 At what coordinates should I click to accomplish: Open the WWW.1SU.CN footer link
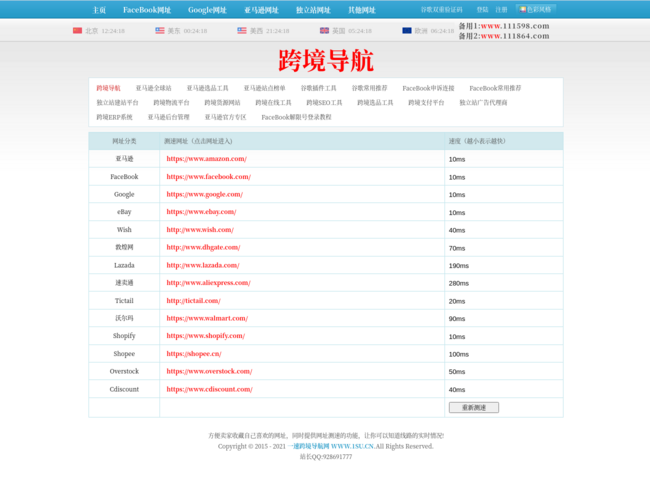point(352,446)
